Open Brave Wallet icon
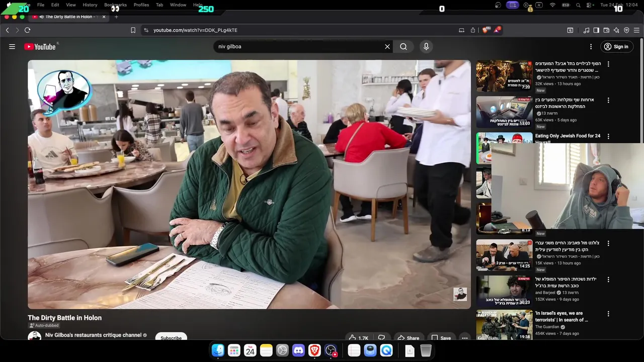 [606, 30]
